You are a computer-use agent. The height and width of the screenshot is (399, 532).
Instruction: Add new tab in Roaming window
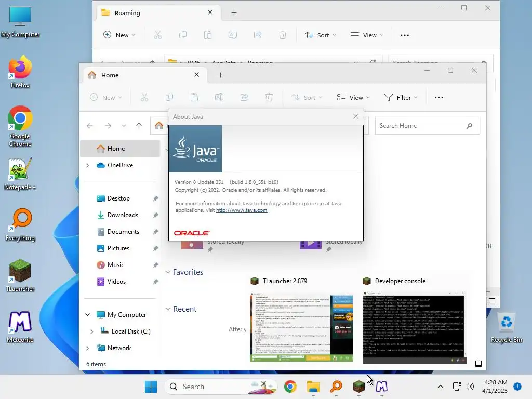coord(234,12)
